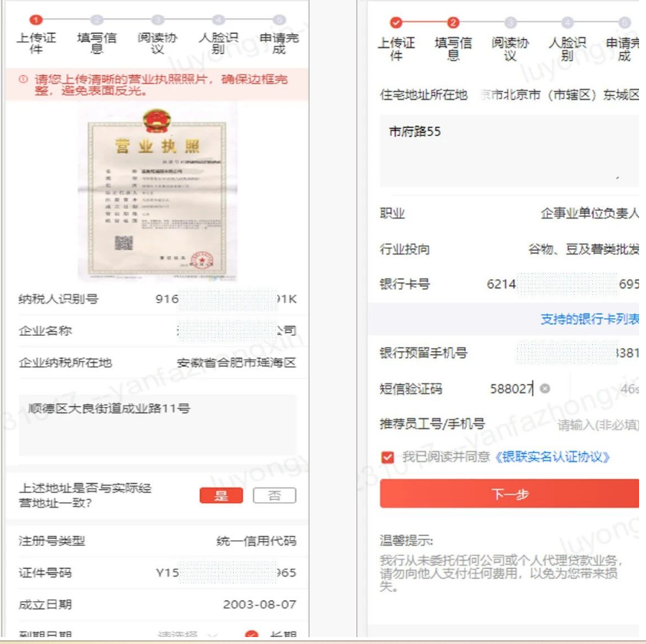Screen dimensions: 646x644
Task: Open the 行业投向 industry selector
Action: point(509,249)
